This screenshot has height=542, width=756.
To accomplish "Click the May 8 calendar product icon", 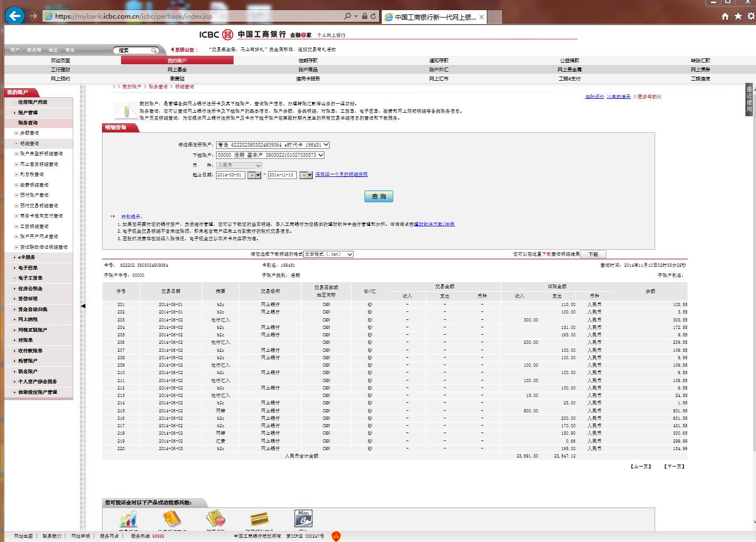I will pos(303,519).
